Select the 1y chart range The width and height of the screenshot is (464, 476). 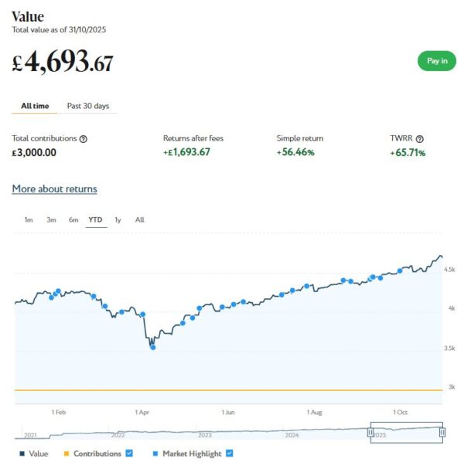(x=118, y=219)
